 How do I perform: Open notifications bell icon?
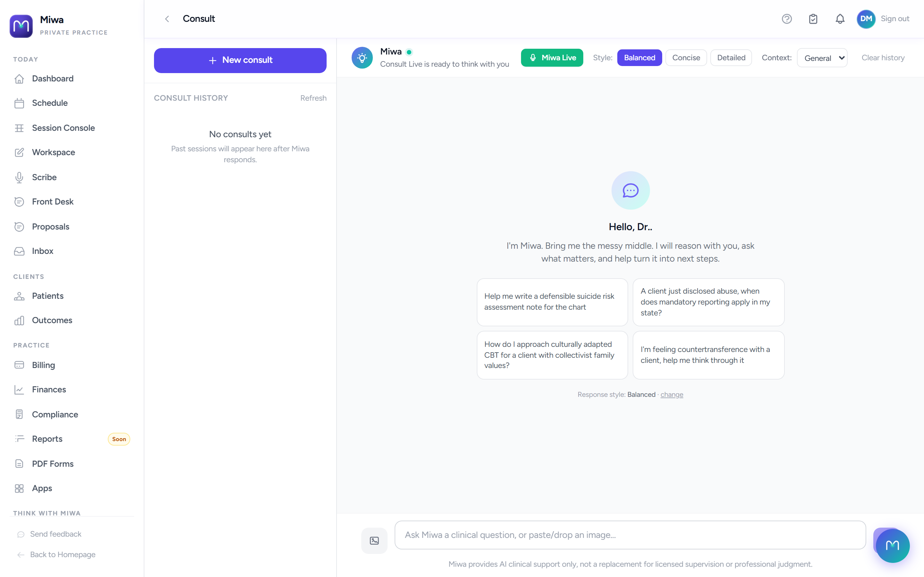pyautogui.click(x=840, y=19)
